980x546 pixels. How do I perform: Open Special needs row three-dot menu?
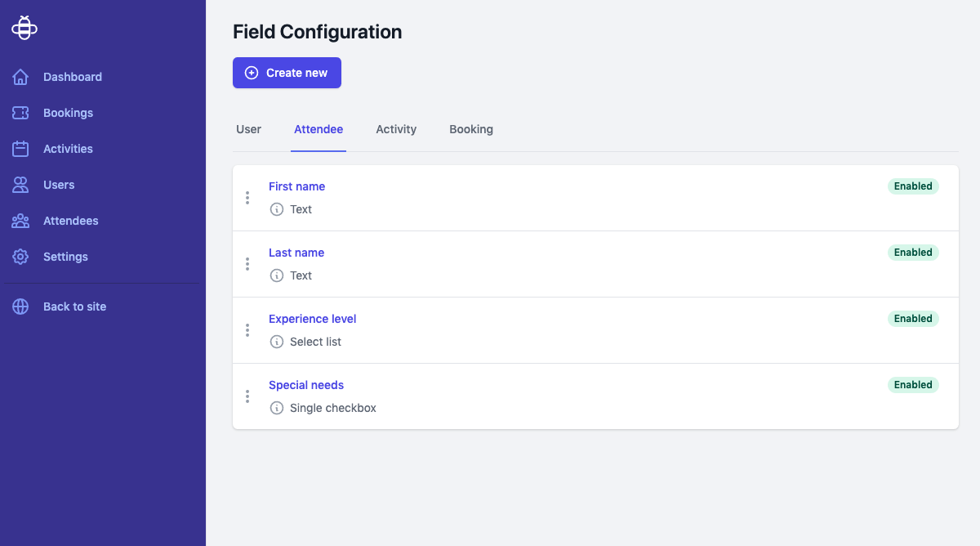click(x=247, y=396)
